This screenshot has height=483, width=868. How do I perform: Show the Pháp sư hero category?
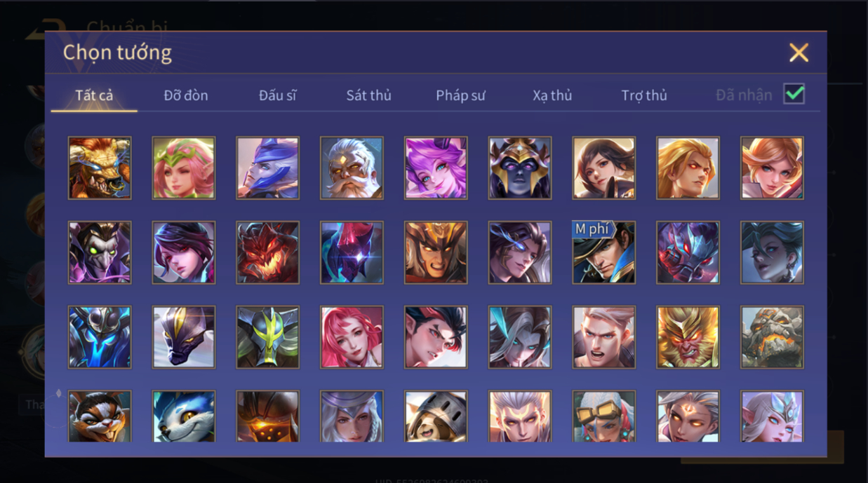pyautogui.click(x=460, y=95)
